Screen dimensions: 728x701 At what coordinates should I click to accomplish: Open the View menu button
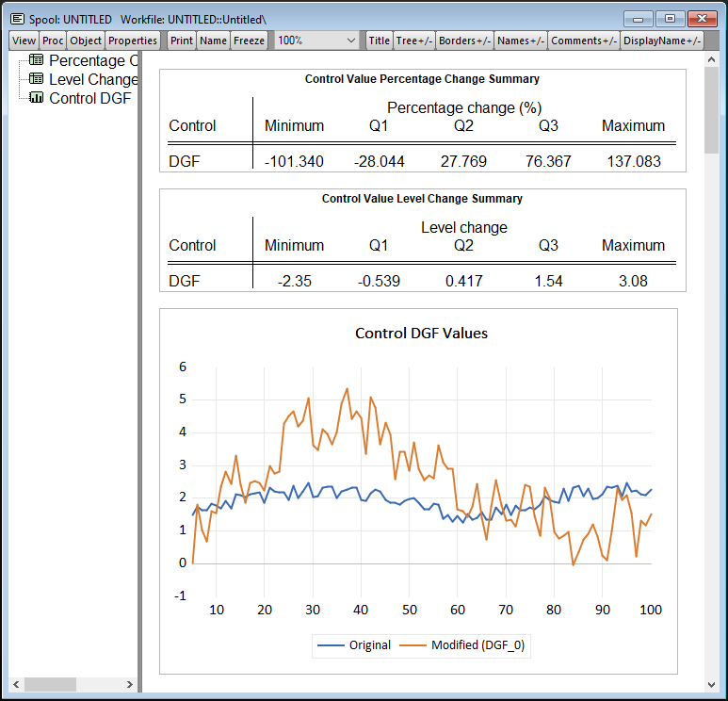click(x=24, y=41)
